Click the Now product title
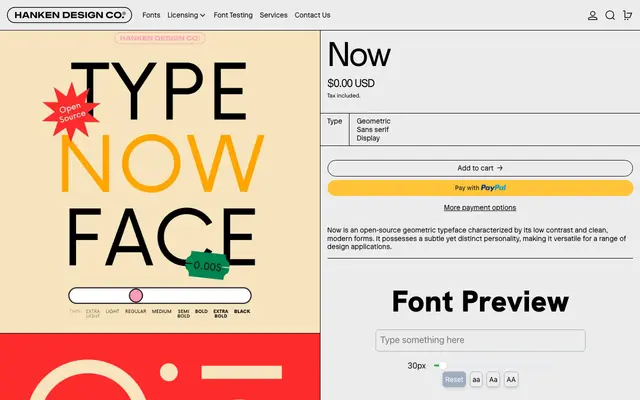640x400 pixels. pos(359,54)
